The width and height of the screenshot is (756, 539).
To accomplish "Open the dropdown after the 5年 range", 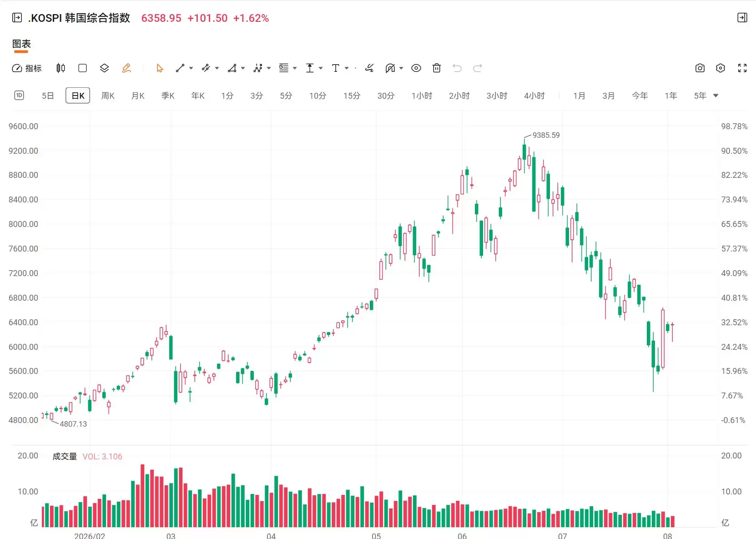I will click(716, 96).
